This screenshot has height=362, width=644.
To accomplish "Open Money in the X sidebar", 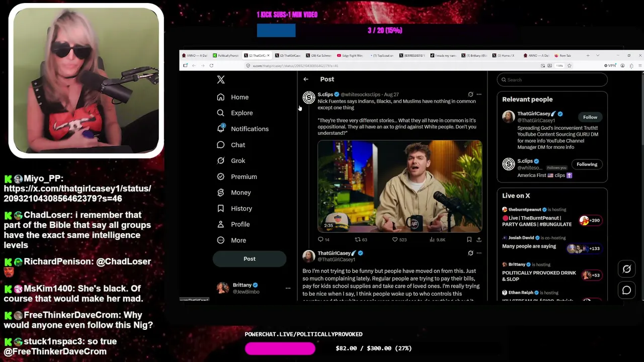I will pyautogui.click(x=234, y=193).
